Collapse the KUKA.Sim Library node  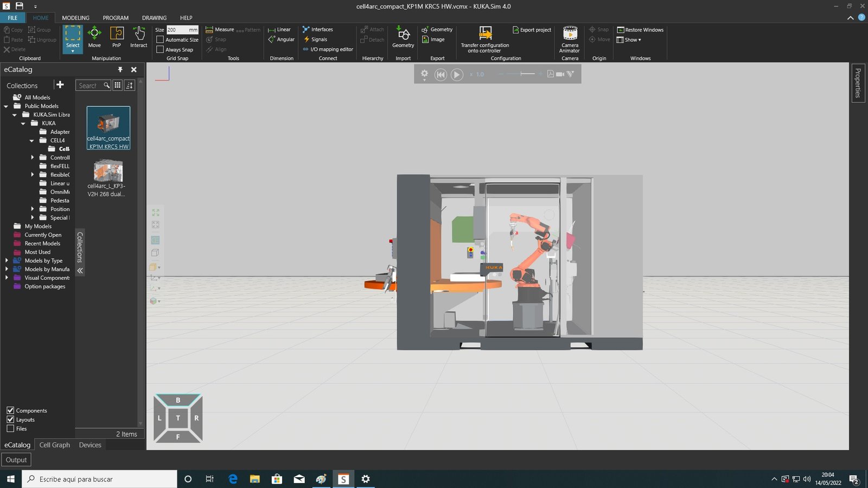[x=15, y=115]
